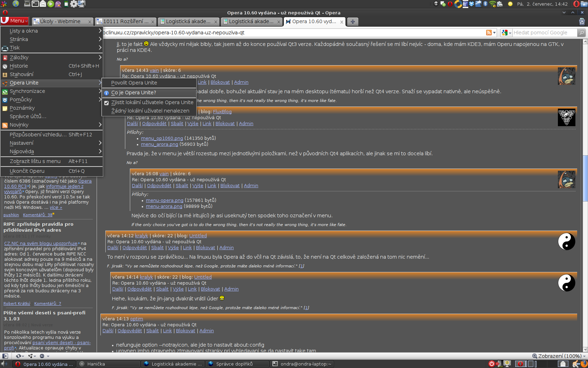Click the yin-yang avatar on the 14:12 comment
The width and height of the screenshot is (588, 368).
(x=567, y=241)
